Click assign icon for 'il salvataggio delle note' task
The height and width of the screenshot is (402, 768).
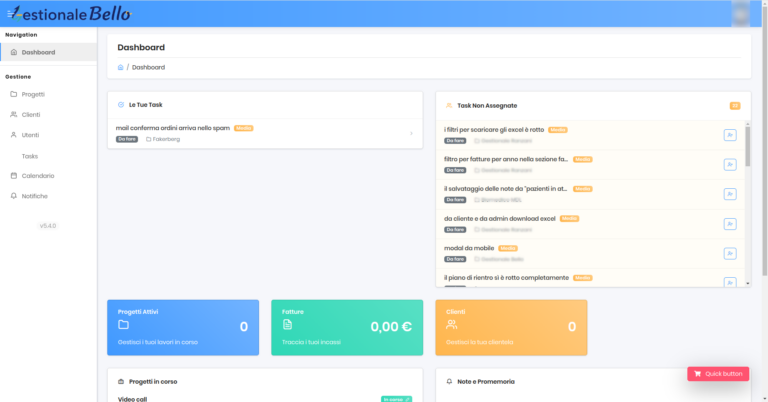[729, 194]
